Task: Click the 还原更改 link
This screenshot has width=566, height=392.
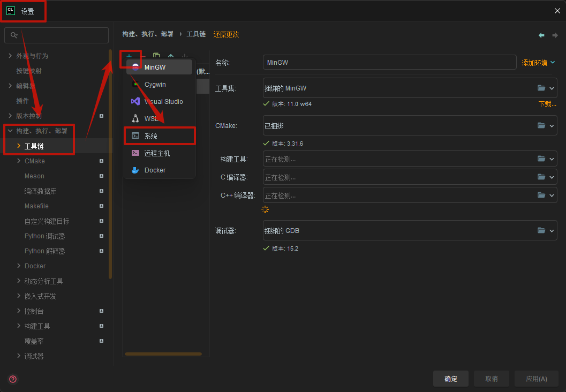Action: pos(226,34)
